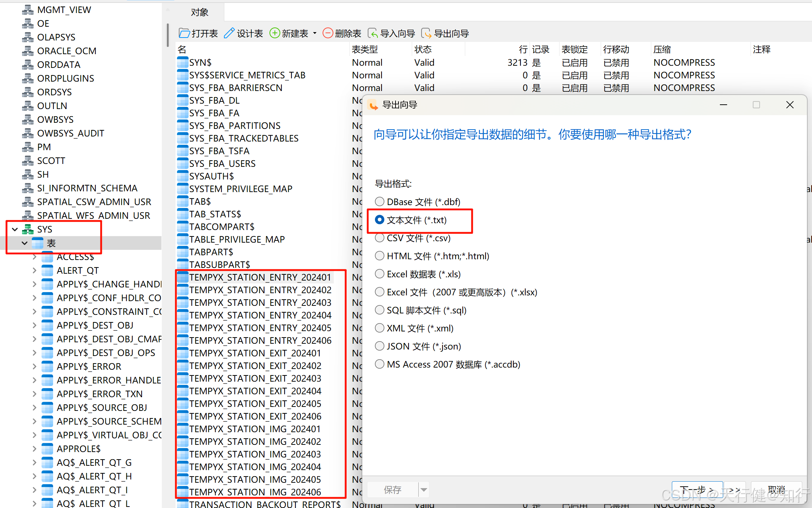Click the schema tree vertical scrollbar
The image size is (812, 508).
click(x=168, y=35)
